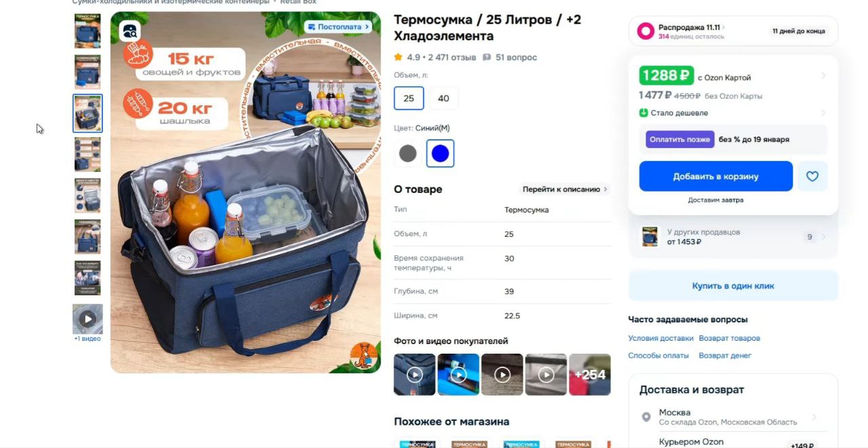Viewport: 868px width, 448px height.
Task: Open 'Условия доставки' link
Action: click(x=660, y=338)
